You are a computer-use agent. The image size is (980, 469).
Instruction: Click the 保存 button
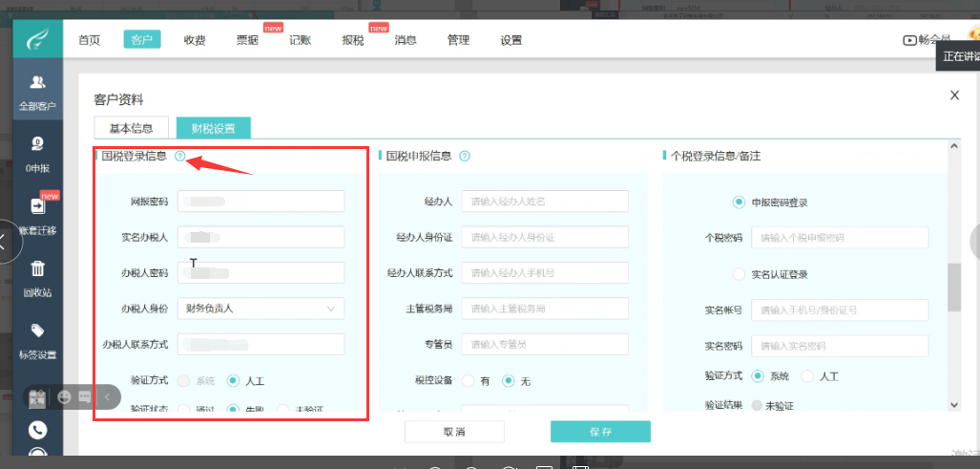(x=600, y=432)
